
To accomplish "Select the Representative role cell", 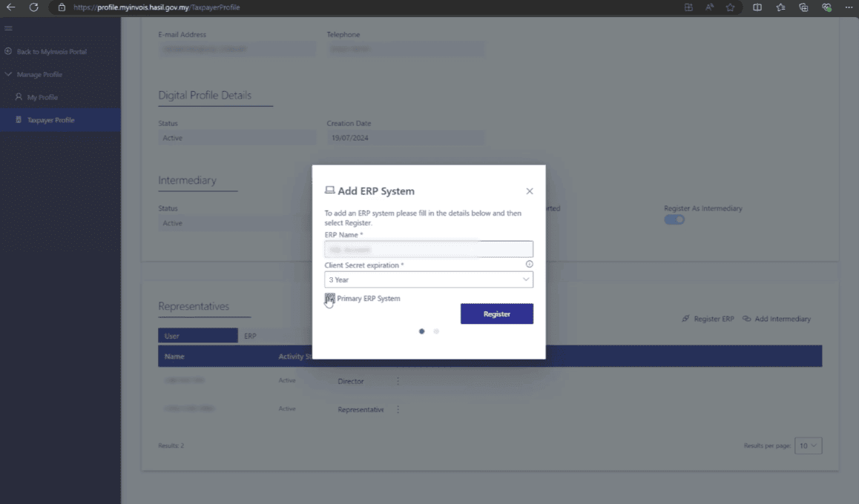I will [x=361, y=410].
